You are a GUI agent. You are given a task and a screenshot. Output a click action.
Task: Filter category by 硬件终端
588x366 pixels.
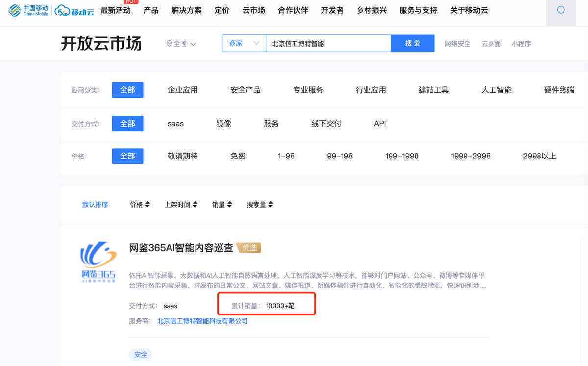[559, 90]
